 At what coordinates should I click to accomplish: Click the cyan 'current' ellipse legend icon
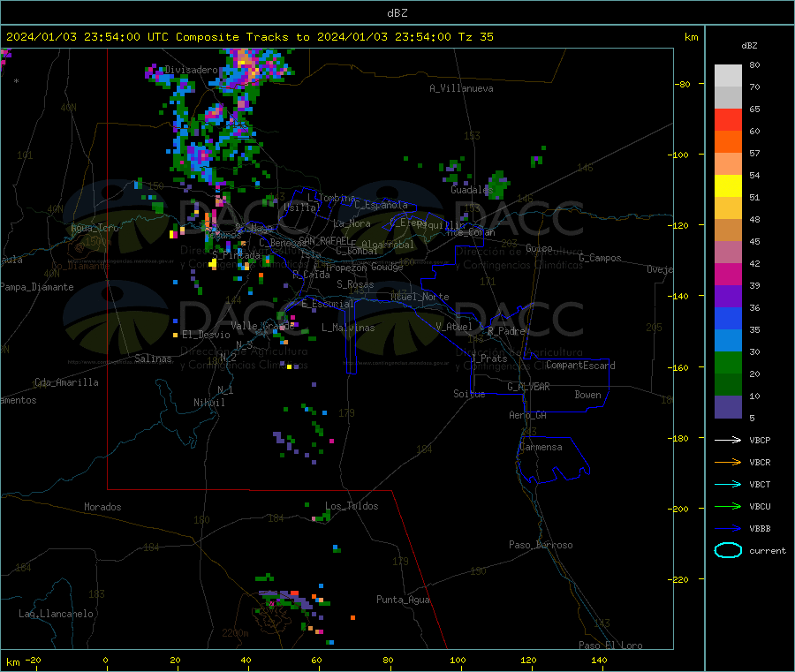point(728,550)
